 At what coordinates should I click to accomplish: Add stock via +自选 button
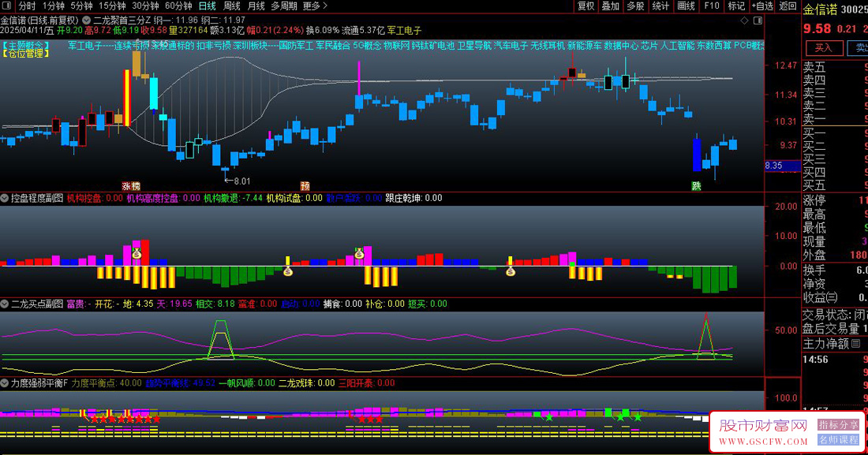[x=762, y=6]
